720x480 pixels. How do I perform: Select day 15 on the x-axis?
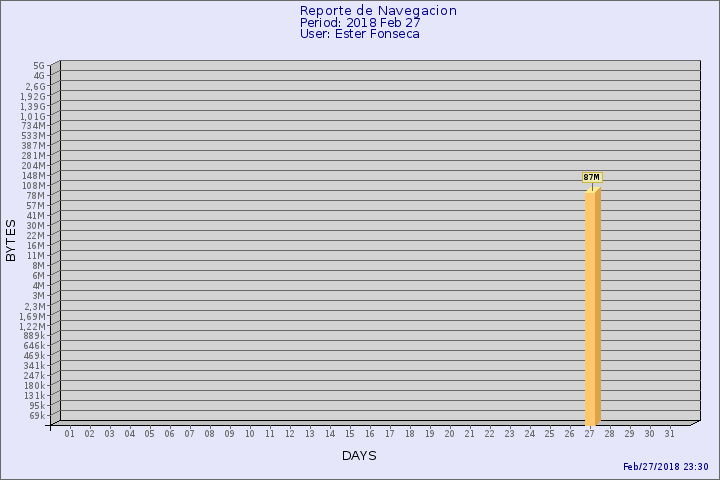pyautogui.click(x=350, y=433)
